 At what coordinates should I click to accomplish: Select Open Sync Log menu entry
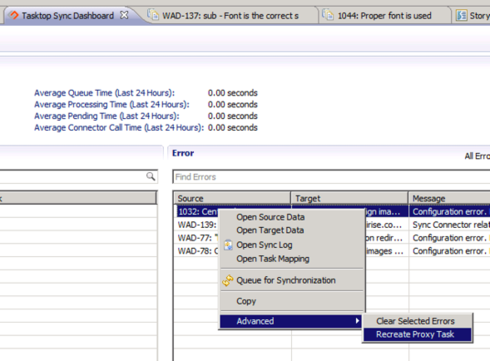264,245
